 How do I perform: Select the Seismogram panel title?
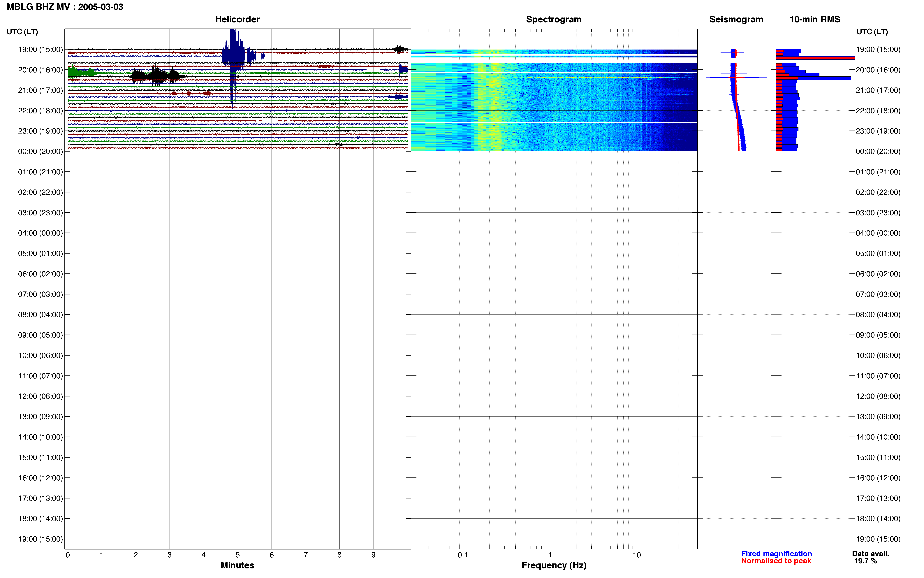736,19
